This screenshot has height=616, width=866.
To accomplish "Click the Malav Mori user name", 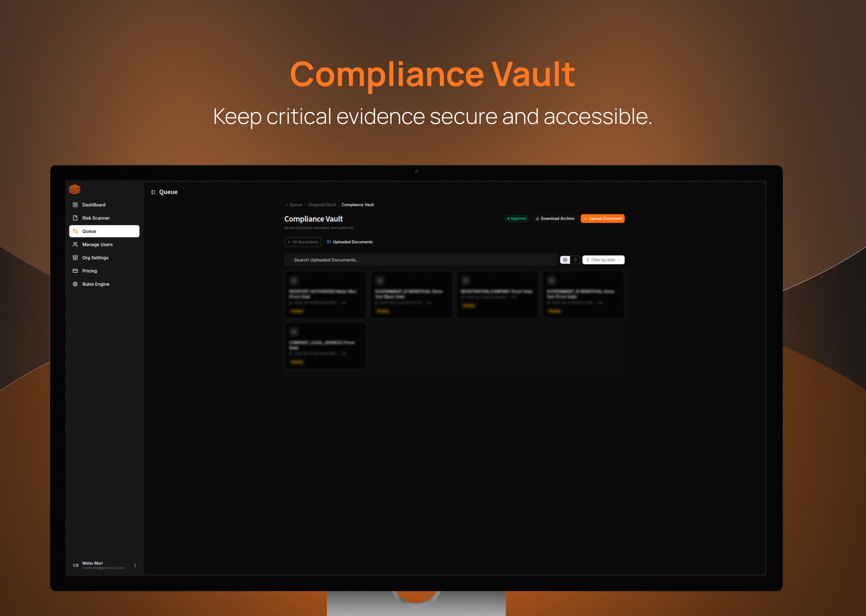I will 92,563.
